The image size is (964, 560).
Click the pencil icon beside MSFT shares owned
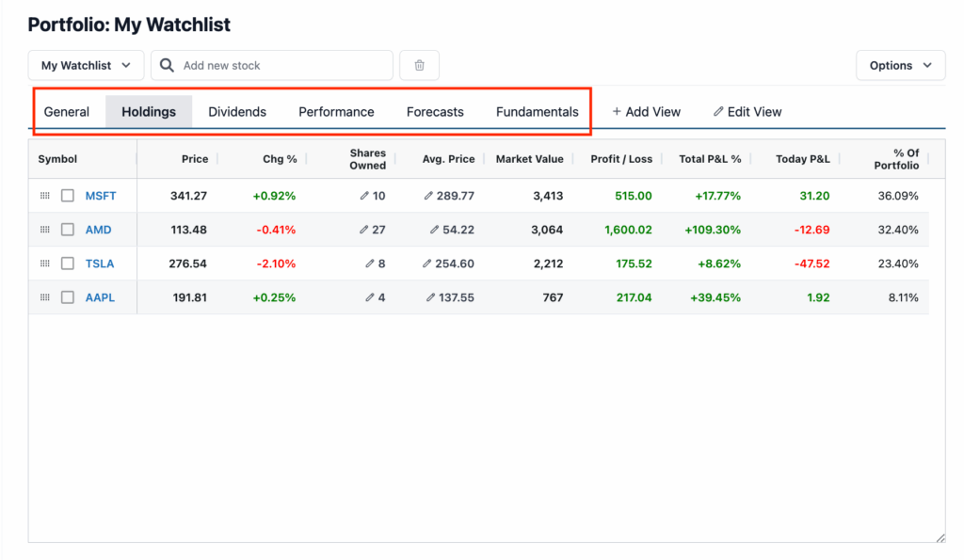[x=364, y=196]
